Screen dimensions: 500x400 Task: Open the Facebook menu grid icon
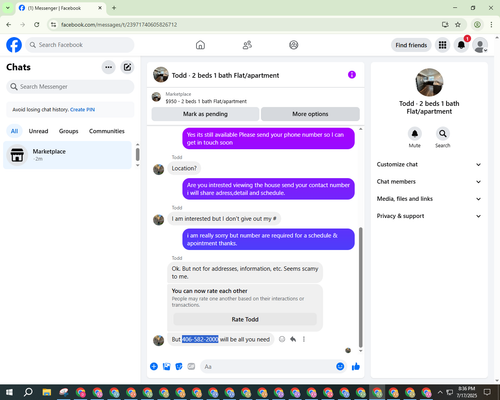pyautogui.click(x=442, y=45)
